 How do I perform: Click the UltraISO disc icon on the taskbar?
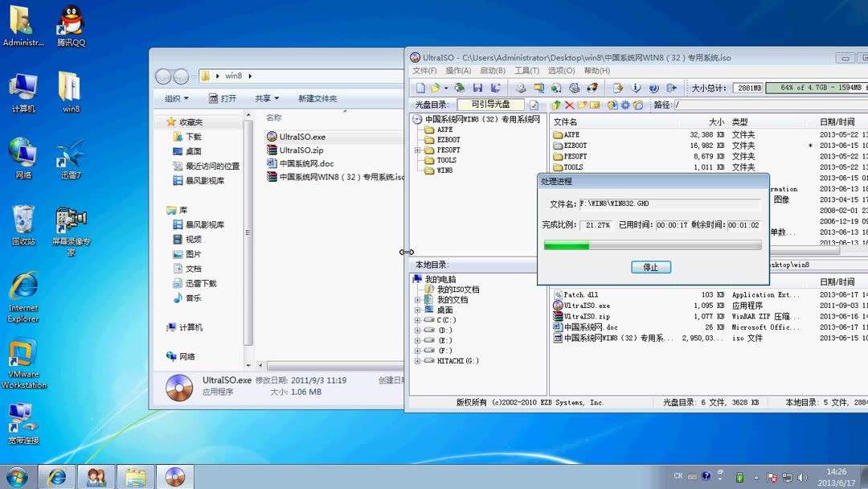coord(174,477)
